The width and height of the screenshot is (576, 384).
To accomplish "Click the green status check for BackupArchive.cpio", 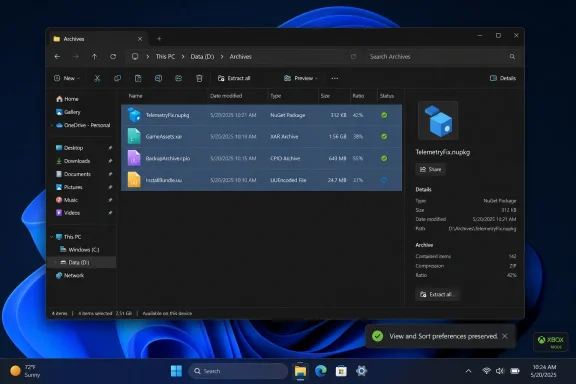I will [384, 158].
